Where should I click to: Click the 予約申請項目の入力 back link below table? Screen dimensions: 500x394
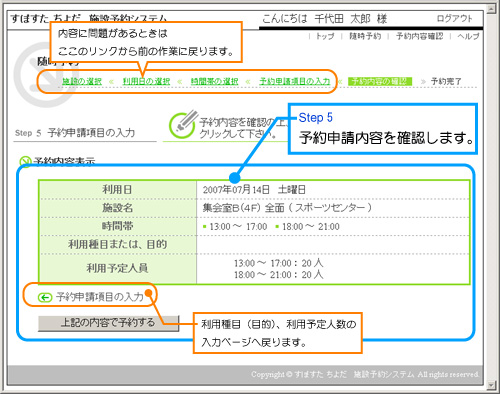click(100, 297)
